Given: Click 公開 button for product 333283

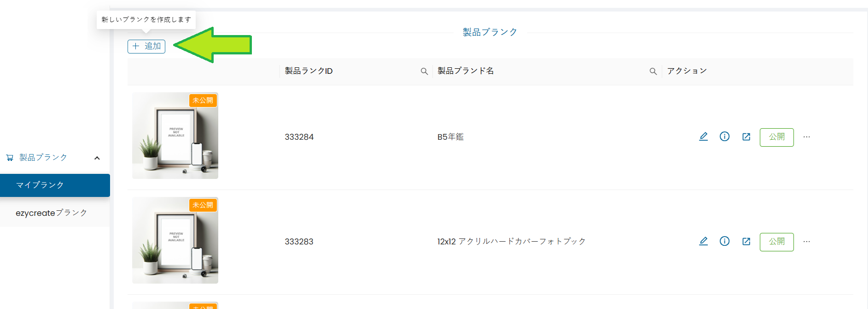Looking at the screenshot, I should (x=776, y=242).
